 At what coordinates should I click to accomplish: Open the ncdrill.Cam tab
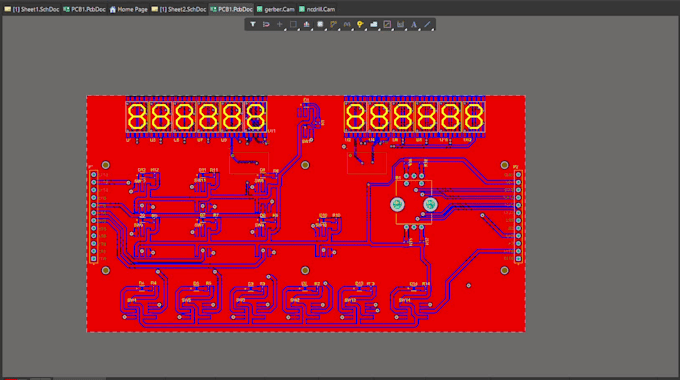pyautogui.click(x=317, y=9)
